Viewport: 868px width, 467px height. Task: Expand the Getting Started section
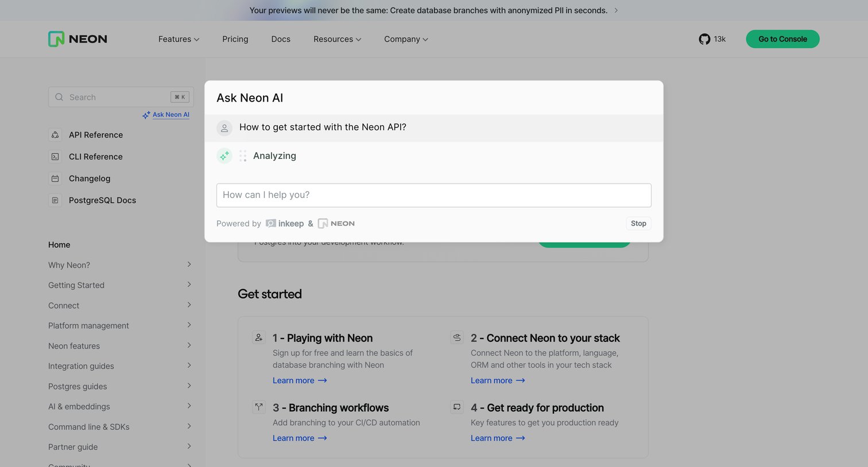tap(189, 285)
